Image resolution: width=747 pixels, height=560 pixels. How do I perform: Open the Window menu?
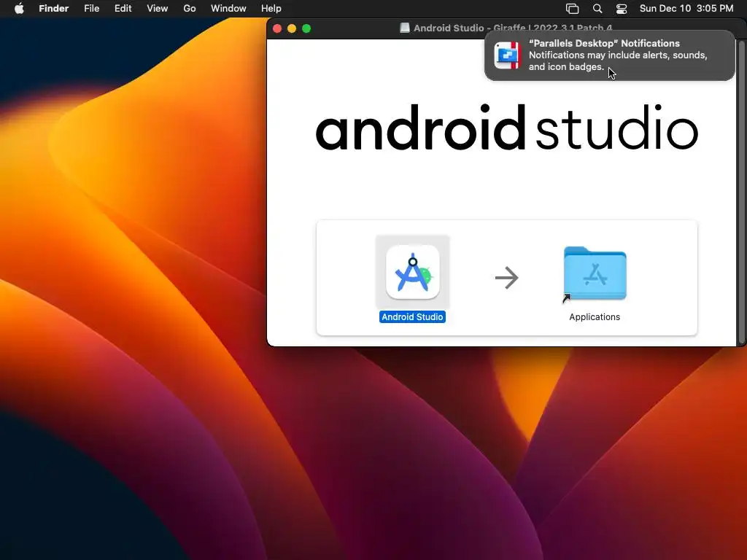click(x=228, y=9)
